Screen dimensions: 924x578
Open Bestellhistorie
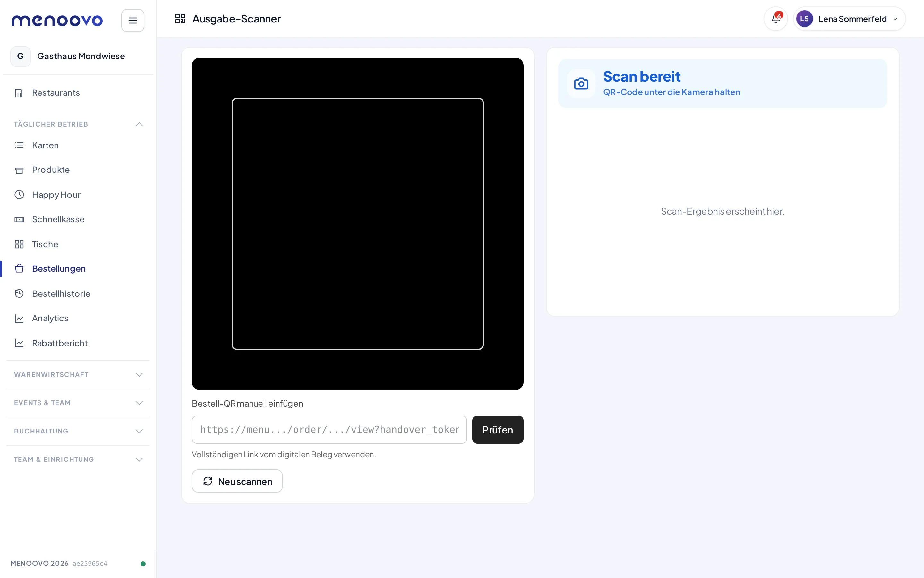[78, 293]
